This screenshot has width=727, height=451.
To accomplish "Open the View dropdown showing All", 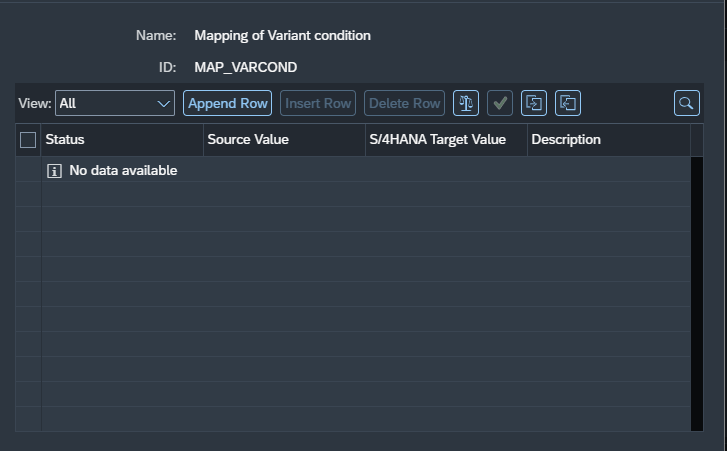I will coord(115,103).
